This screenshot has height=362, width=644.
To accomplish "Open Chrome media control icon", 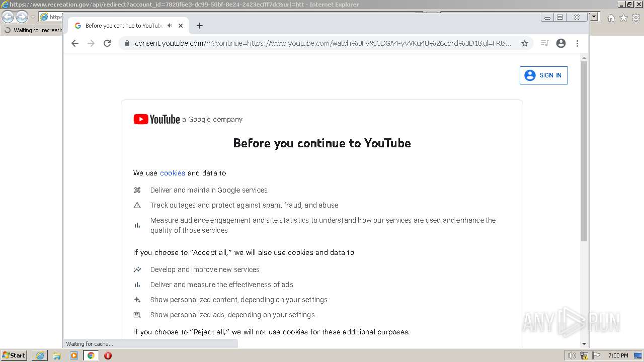I will click(x=544, y=43).
